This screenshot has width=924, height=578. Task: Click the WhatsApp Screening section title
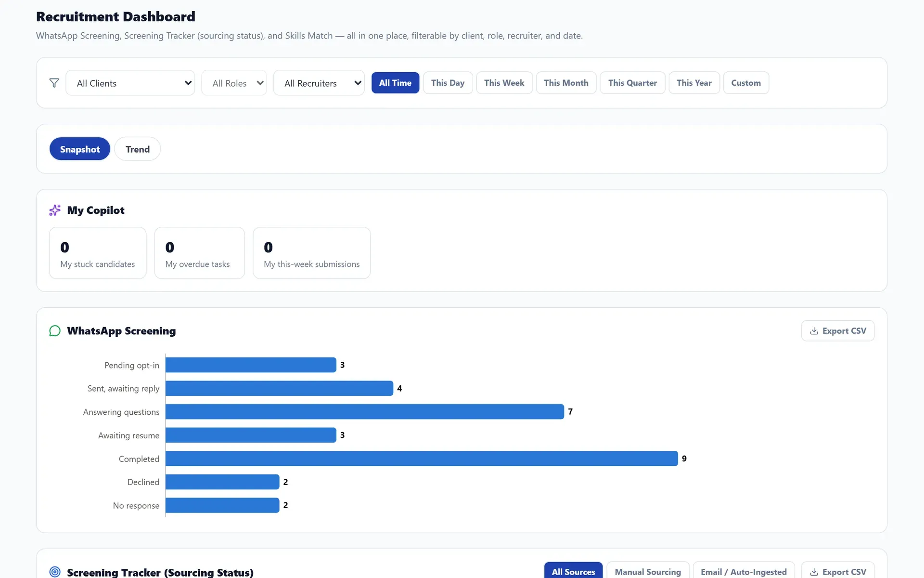point(121,331)
